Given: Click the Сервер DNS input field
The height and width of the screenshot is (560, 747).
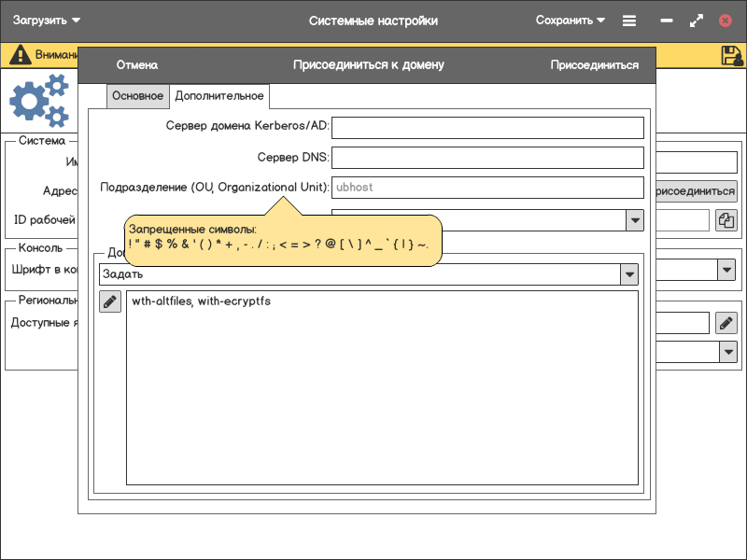Looking at the screenshot, I should pyautogui.click(x=487, y=158).
